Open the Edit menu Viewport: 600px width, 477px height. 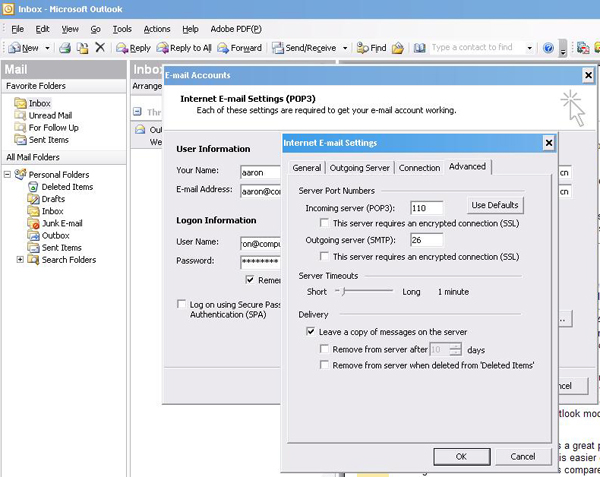tap(42, 29)
